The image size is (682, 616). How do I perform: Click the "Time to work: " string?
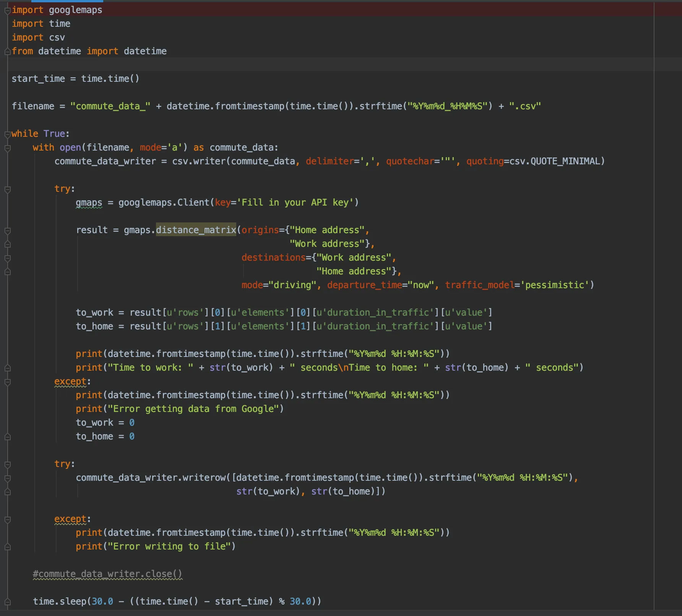tap(151, 368)
